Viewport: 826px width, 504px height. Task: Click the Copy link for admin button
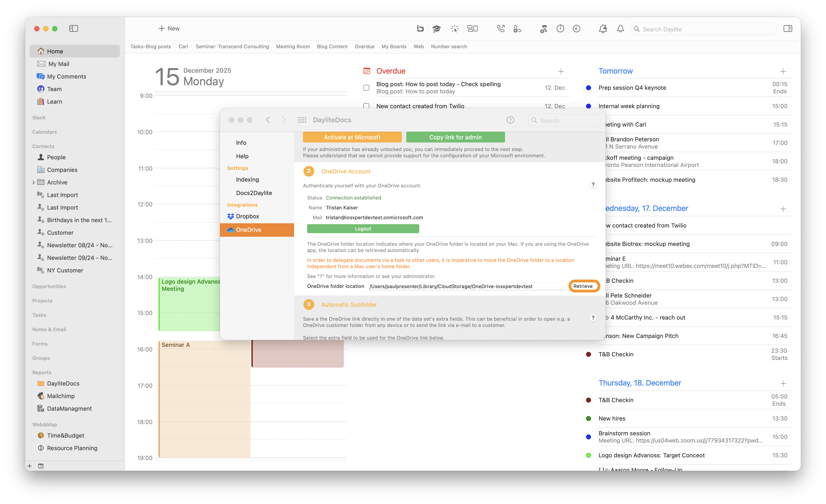456,137
